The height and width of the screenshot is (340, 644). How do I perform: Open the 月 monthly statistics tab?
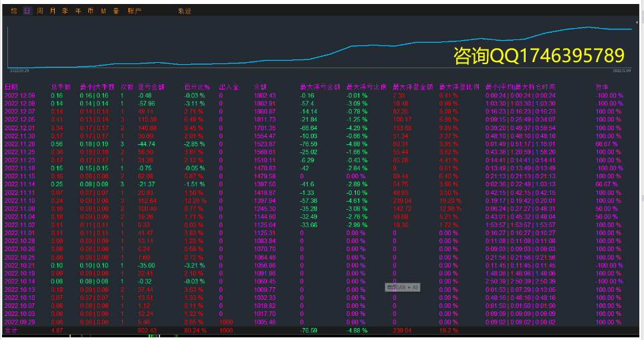coord(53,11)
